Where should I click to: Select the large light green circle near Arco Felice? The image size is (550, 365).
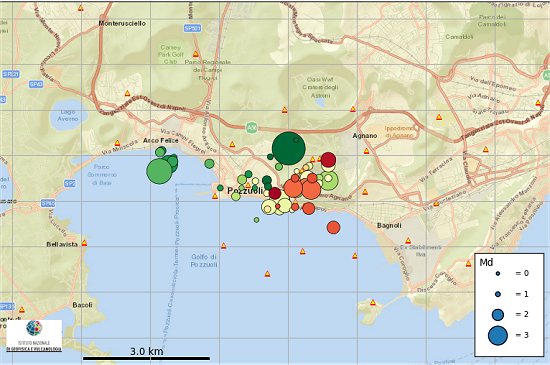tap(160, 171)
